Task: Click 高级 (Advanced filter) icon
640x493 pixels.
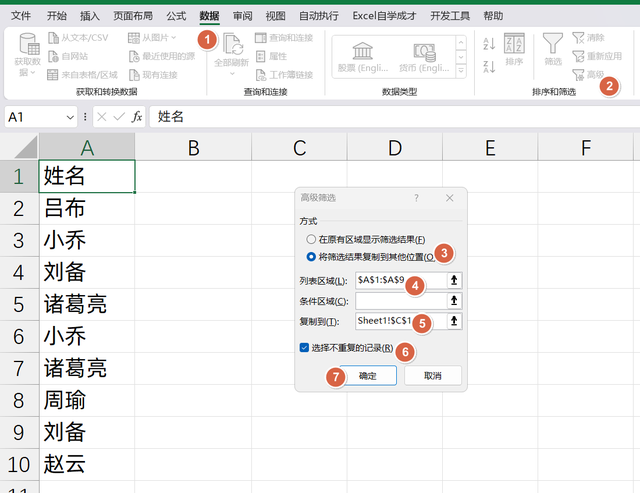Action: [x=578, y=75]
